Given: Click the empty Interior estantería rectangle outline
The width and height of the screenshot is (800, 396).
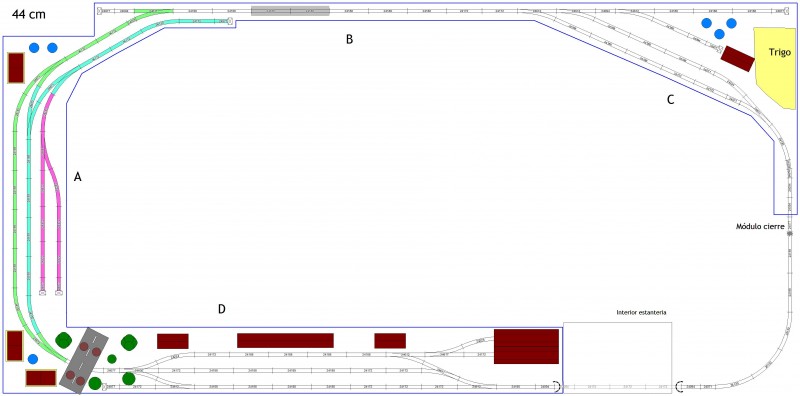Looking at the screenshot, I should [x=617, y=357].
